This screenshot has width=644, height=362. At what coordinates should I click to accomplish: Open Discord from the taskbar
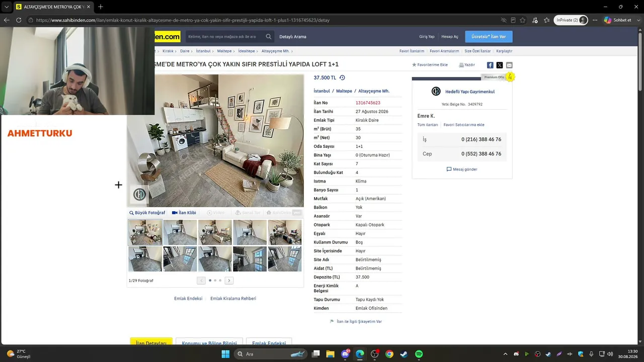pos(346,354)
